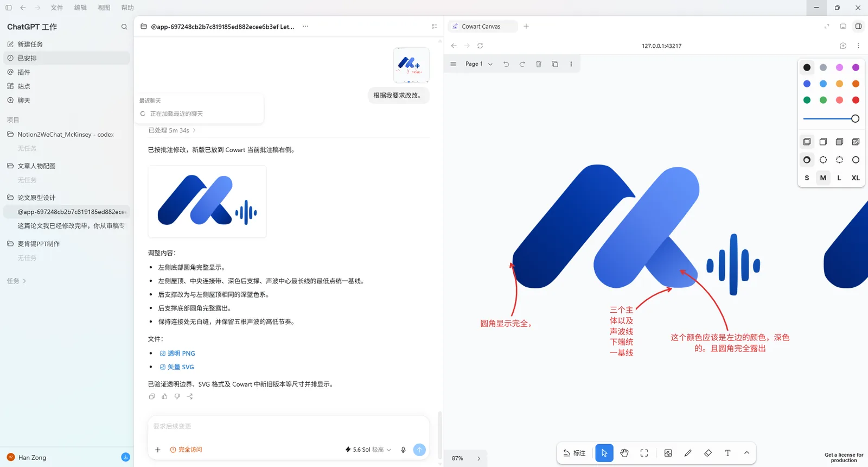Open 新建任务 in the sidebar
This screenshot has width=868, height=467.
[x=67, y=44]
